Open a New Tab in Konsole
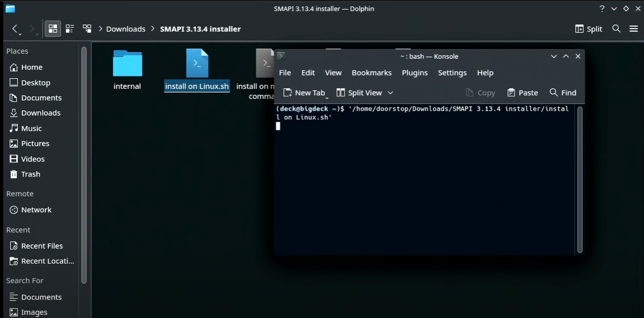 (304, 93)
